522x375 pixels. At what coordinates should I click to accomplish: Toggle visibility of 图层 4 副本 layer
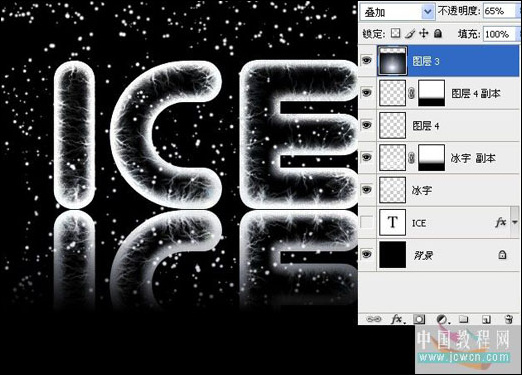point(367,92)
